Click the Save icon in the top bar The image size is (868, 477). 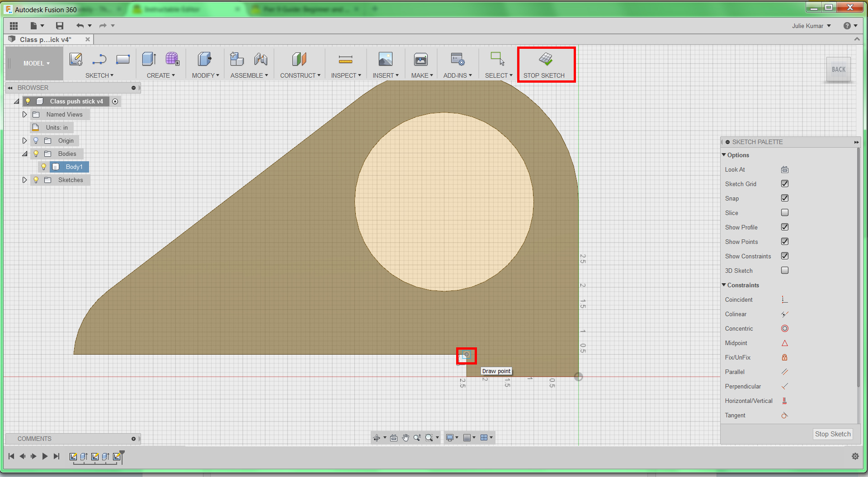pos(60,26)
